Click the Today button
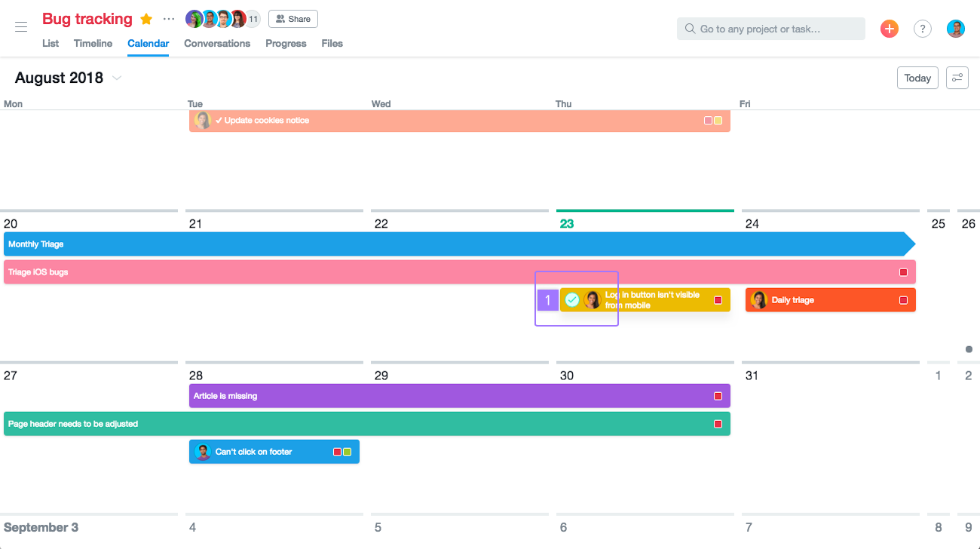Viewport: 980px width, 549px height. coord(917,78)
